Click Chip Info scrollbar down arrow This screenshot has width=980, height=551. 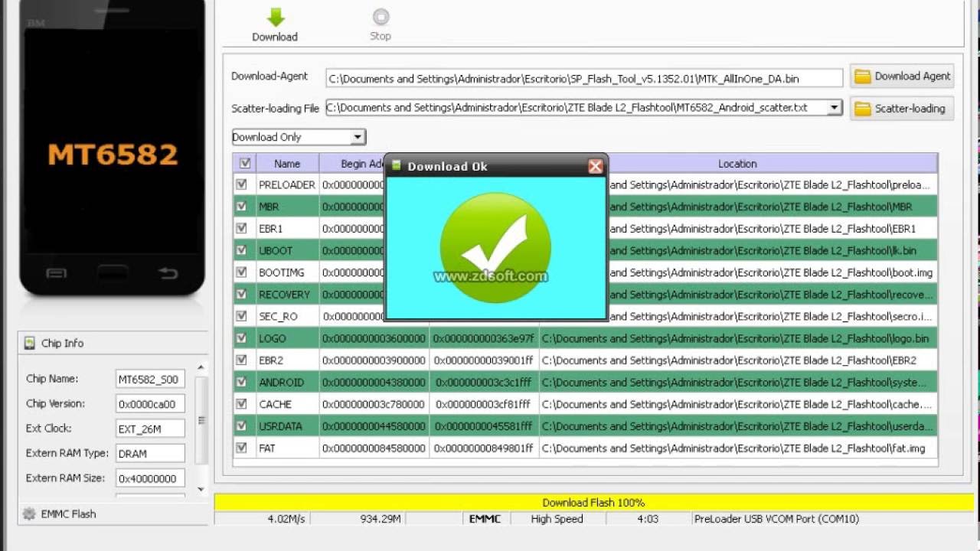[x=201, y=489]
